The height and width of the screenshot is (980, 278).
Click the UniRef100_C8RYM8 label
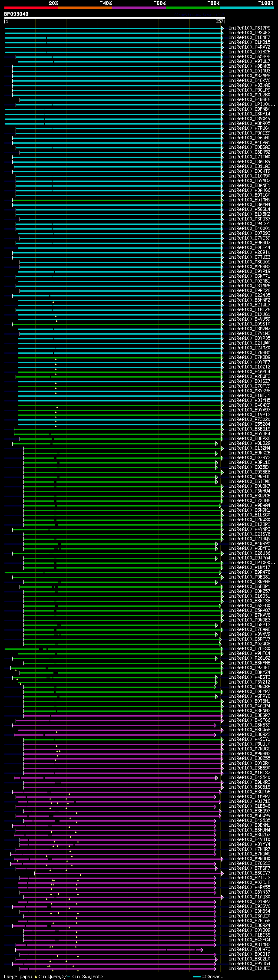[x=249, y=582]
